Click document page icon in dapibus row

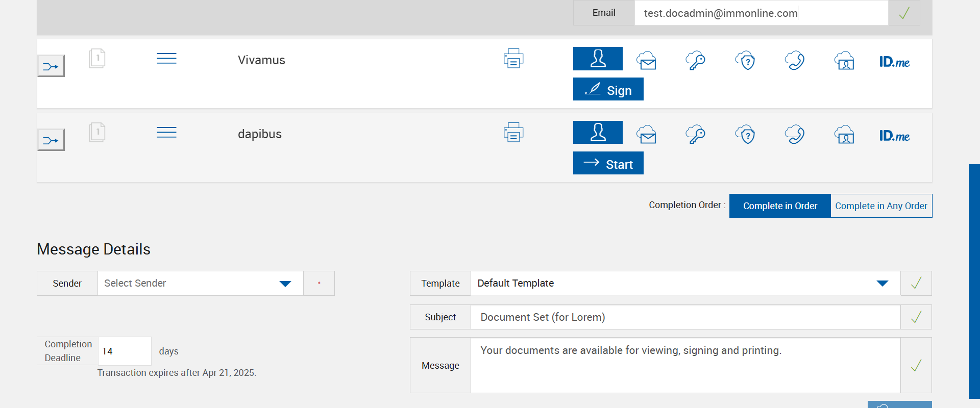97,132
